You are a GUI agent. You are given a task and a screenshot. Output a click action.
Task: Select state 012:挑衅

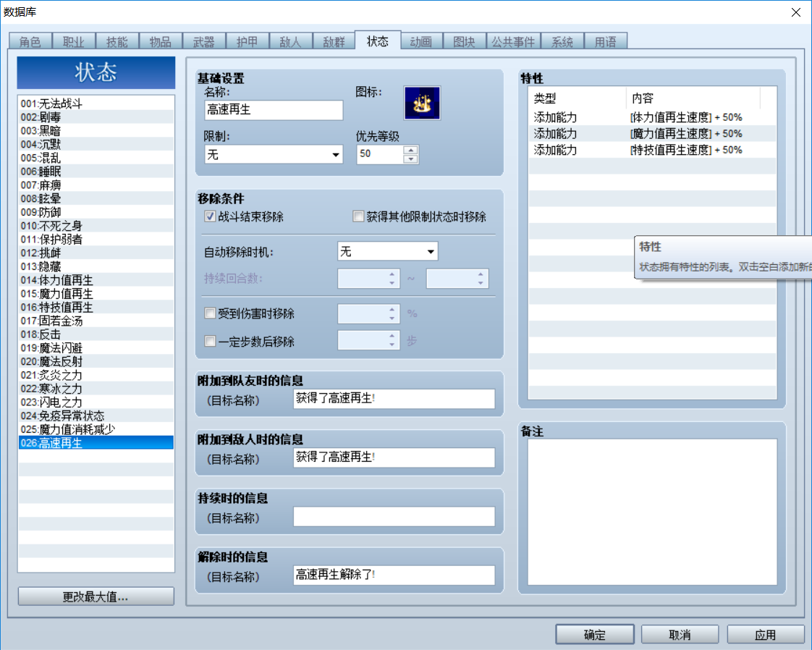point(96,253)
